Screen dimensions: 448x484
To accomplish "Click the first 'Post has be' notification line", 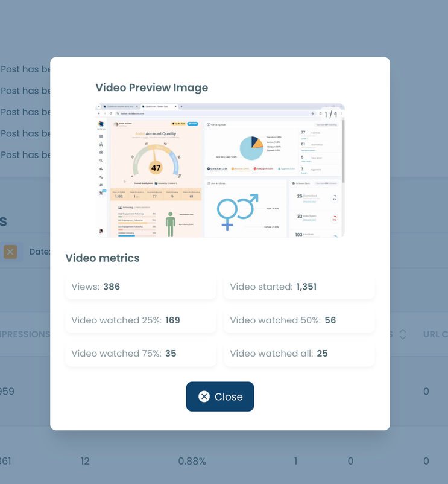I will coord(25,69).
